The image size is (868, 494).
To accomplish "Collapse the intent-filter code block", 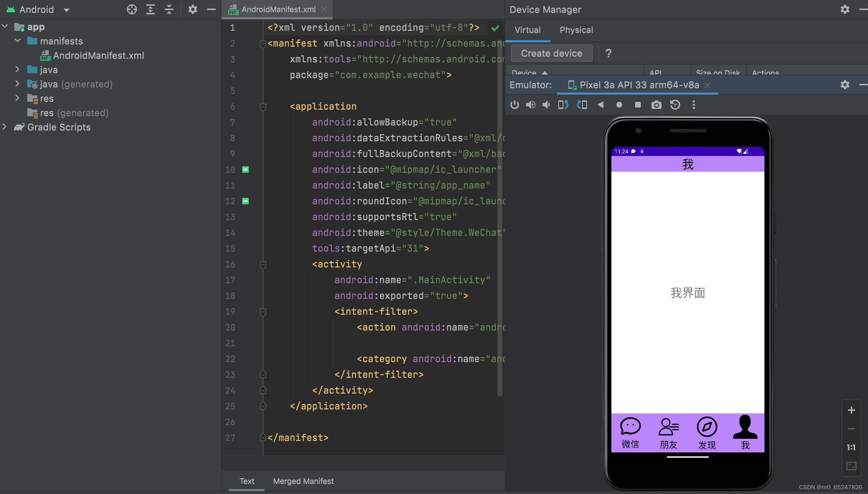I will click(x=263, y=312).
